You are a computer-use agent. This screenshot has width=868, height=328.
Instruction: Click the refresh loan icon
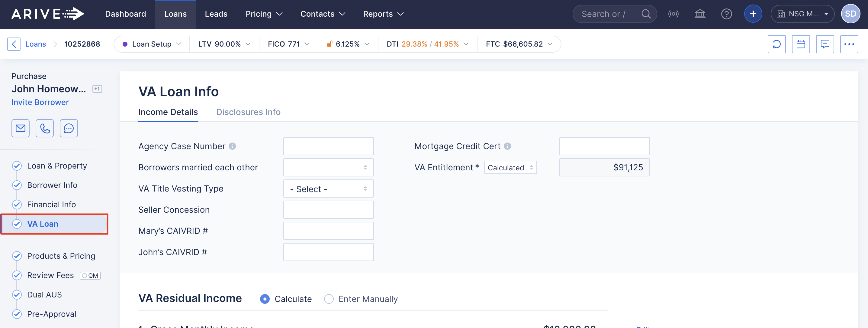pyautogui.click(x=776, y=44)
